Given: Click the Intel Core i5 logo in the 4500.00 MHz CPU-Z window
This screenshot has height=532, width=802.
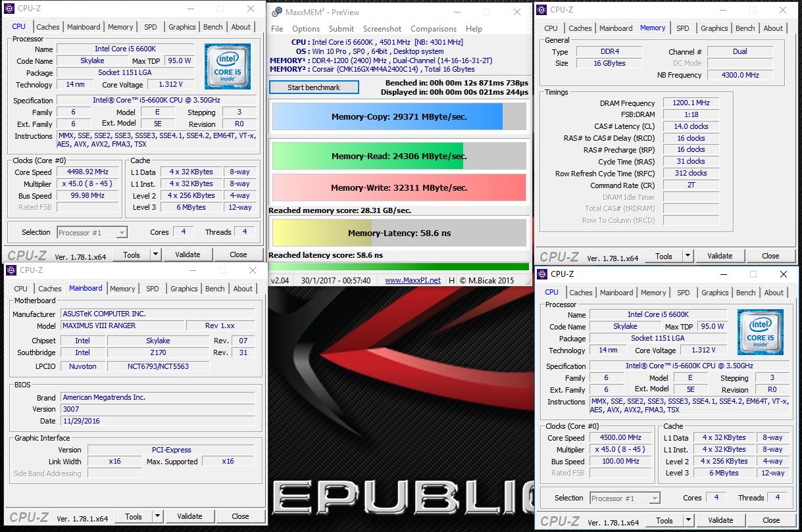Looking at the screenshot, I should [x=761, y=331].
